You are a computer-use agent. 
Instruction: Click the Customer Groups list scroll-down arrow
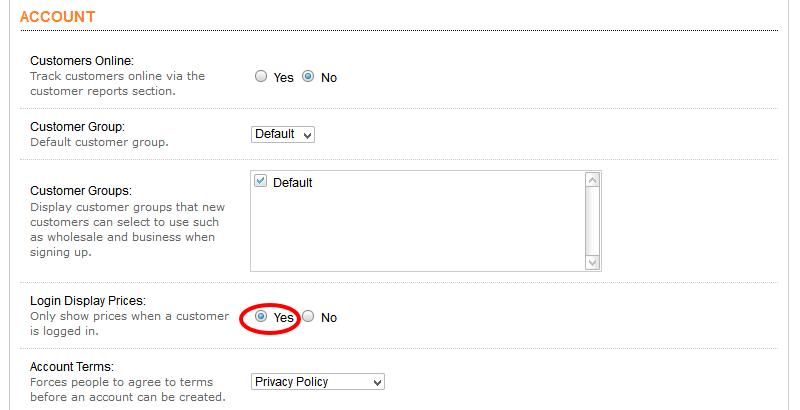[x=592, y=262]
